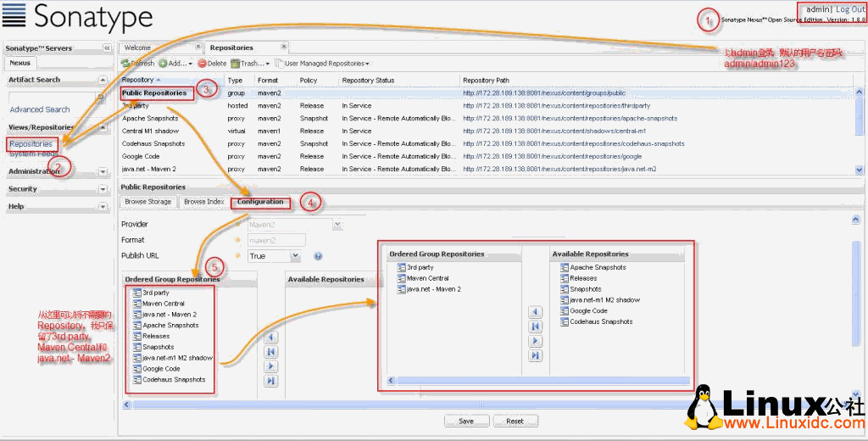Select the Nexus server tab

click(20, 63)
